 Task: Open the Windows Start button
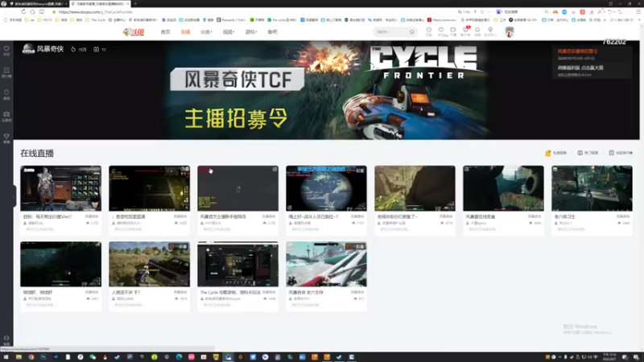pos(6,357)
